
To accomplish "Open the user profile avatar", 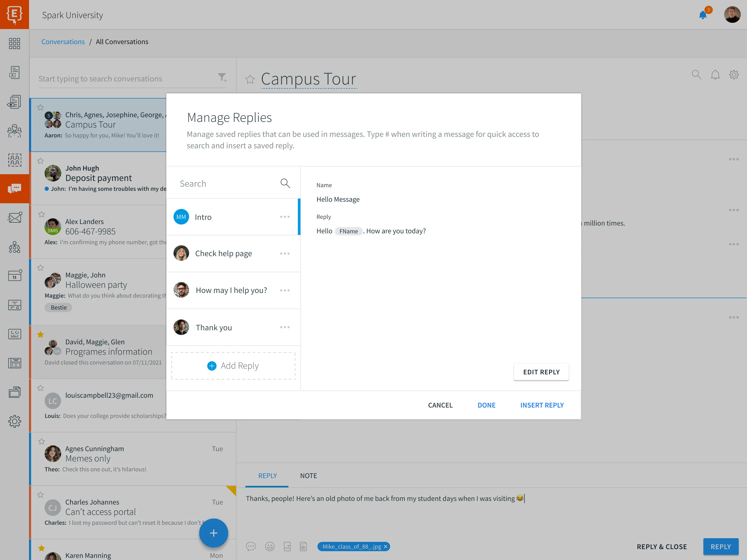I will point(732,15).
